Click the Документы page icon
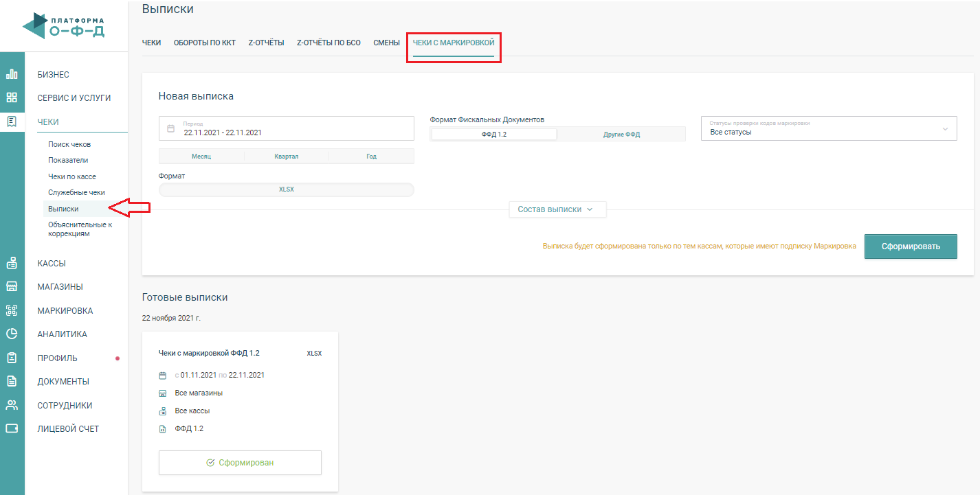This screenshot has width=980, height=495. tap(12, 381)
